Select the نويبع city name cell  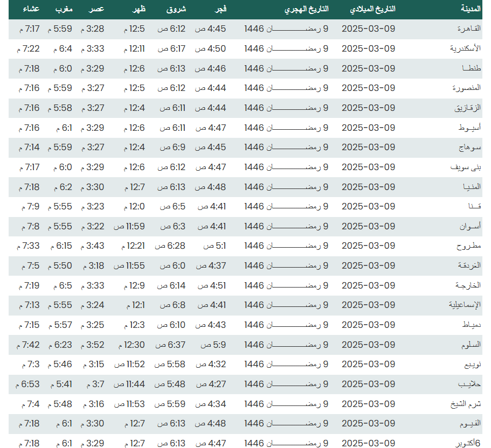[473, 365]
